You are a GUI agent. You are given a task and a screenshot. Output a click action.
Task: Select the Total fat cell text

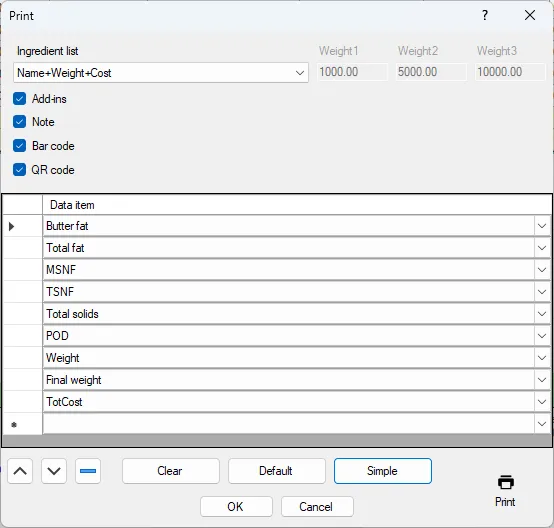[x=65, y=248]
